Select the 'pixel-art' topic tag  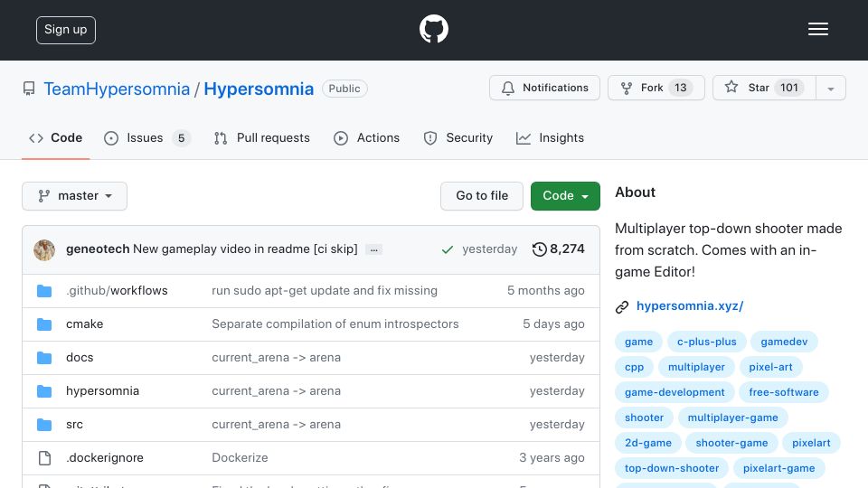[x=770, y=368]
